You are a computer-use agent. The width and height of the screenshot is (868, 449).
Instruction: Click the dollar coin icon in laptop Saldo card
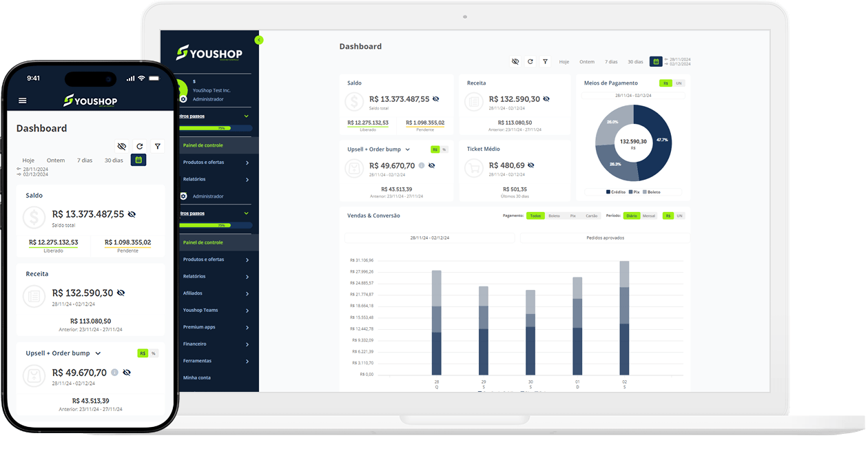point(355,102)
